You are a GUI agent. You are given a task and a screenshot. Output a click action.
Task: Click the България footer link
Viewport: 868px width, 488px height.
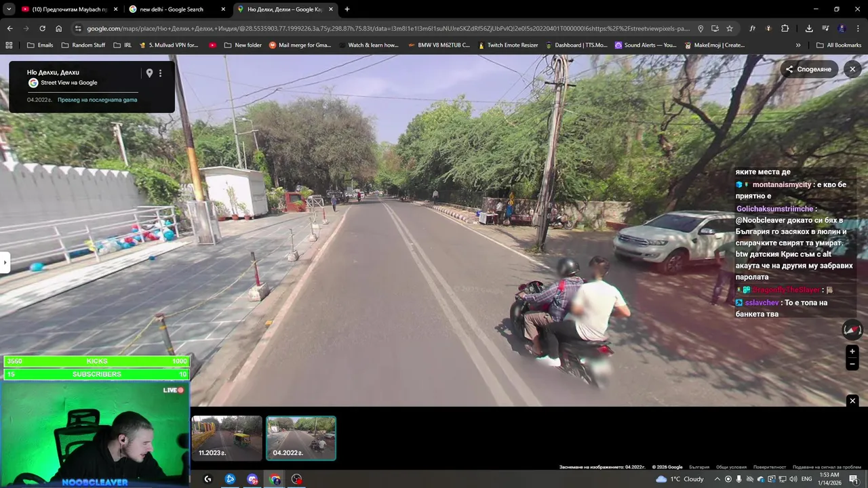point(699,467)
